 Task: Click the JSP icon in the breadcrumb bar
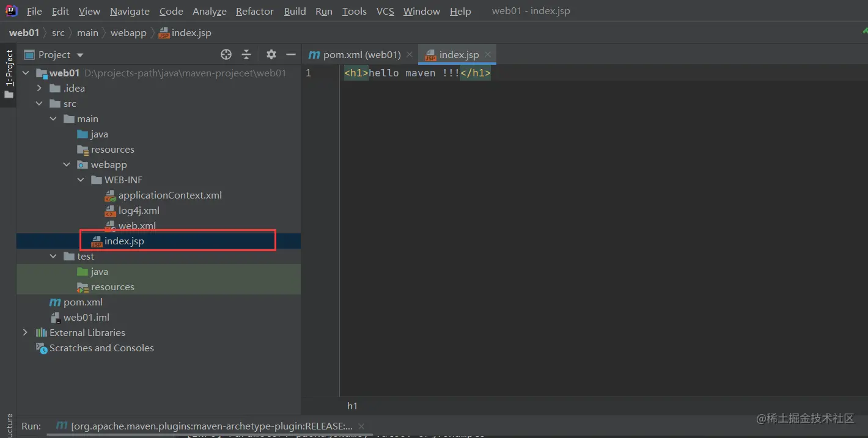click(x=164, y=33)
